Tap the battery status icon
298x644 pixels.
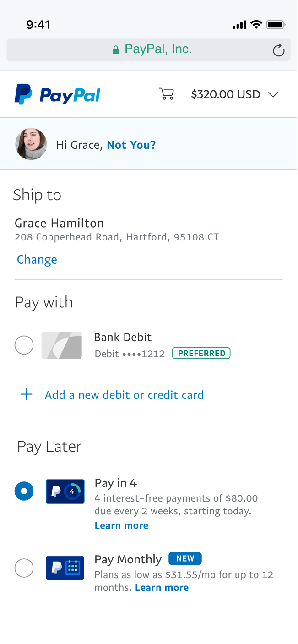(x=276, y=25)
